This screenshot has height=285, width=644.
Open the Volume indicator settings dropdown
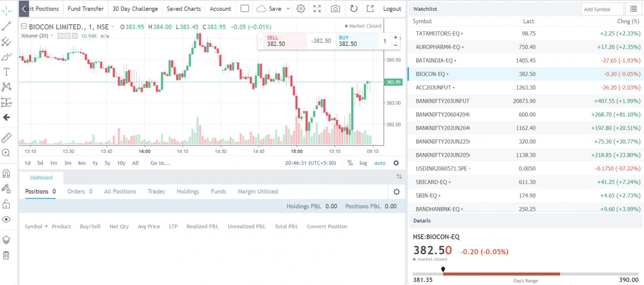[x=52, y=36]
